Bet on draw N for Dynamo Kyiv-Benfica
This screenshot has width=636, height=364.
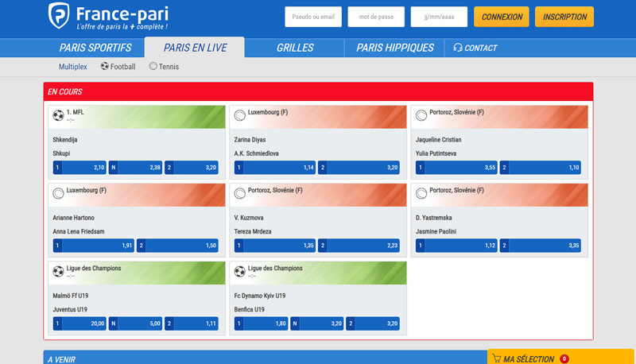coord(316,323)
